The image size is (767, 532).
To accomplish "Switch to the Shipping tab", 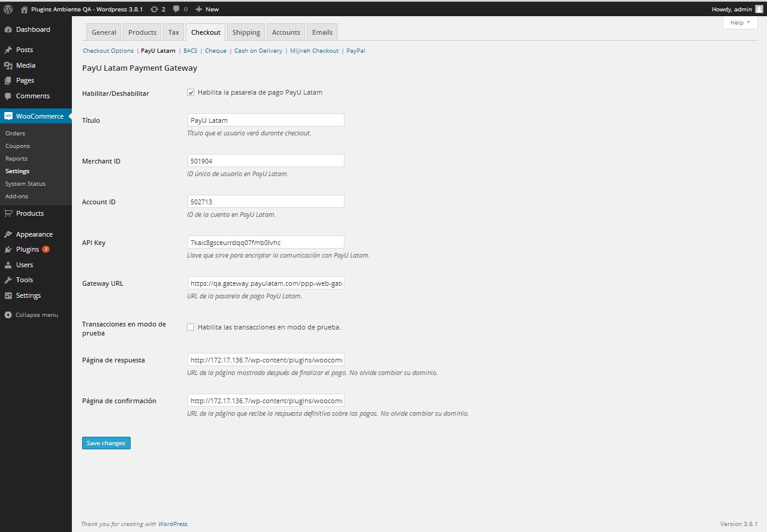I will 246,32.
